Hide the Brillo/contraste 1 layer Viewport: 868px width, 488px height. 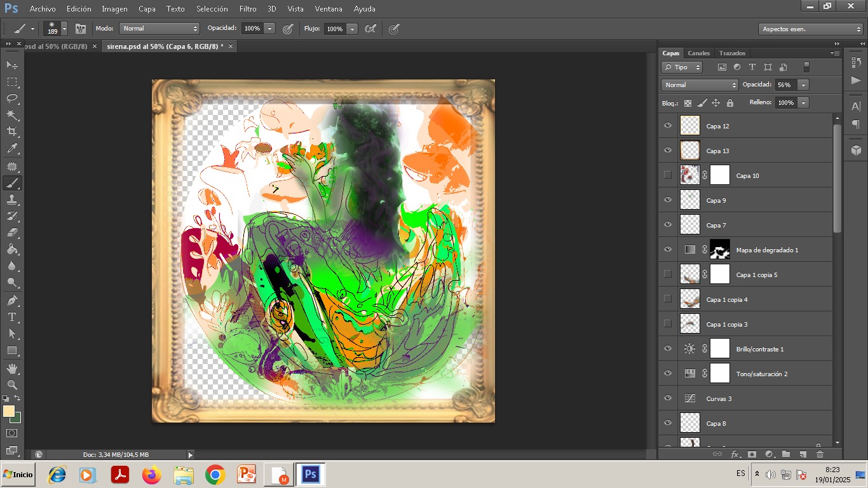(x=667, y=349)
